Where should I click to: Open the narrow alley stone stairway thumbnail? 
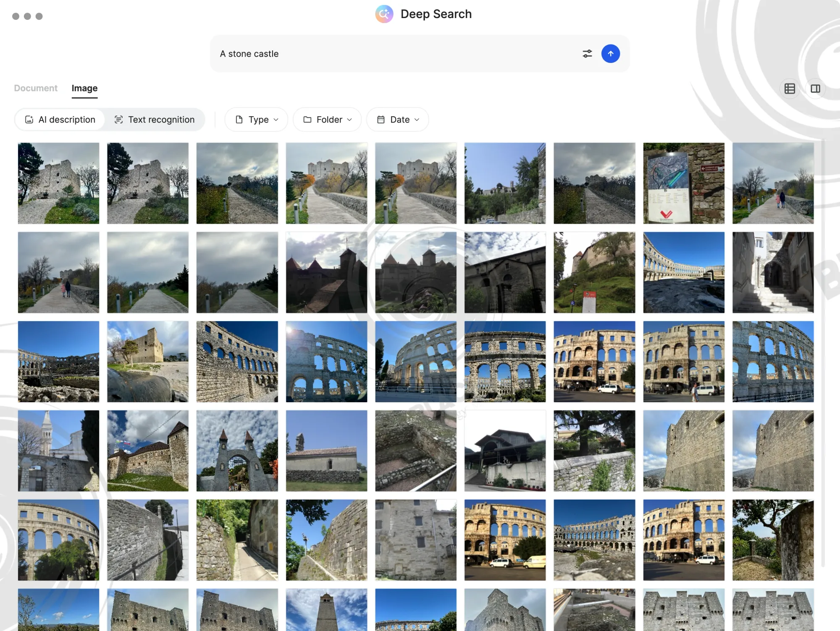click(x=773, y=272)
